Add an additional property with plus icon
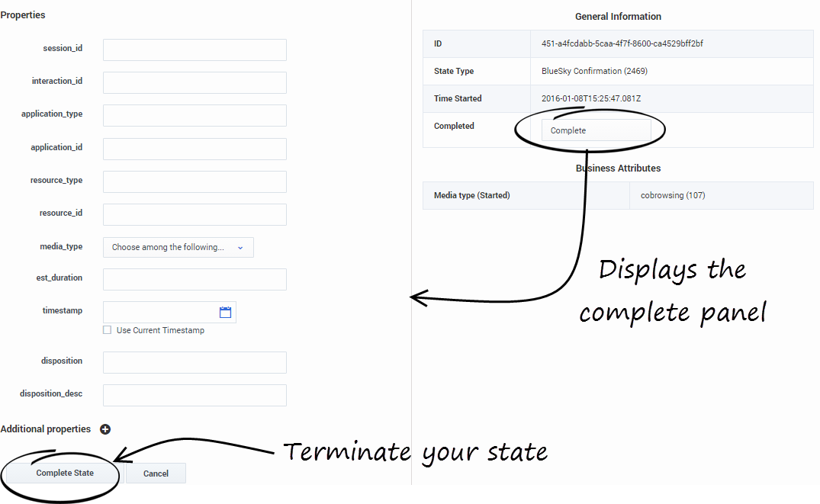 click(x=105, y=429)
